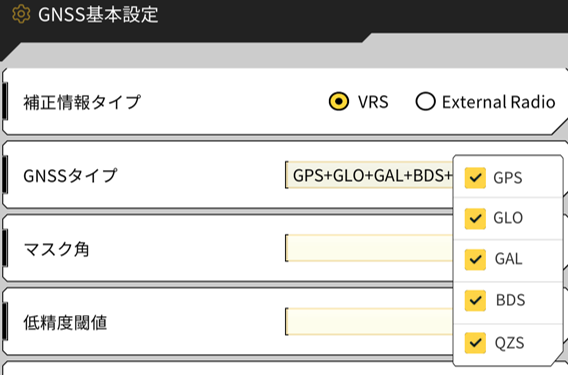Select the BDS entry label
This screenshot has width=568, height=375.
[510, 300]
